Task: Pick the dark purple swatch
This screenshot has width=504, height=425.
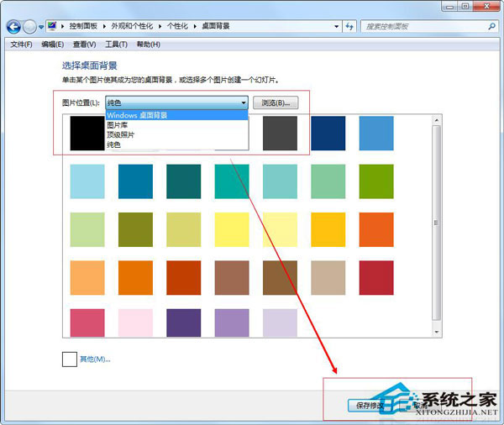Action: tap(183, 323)
